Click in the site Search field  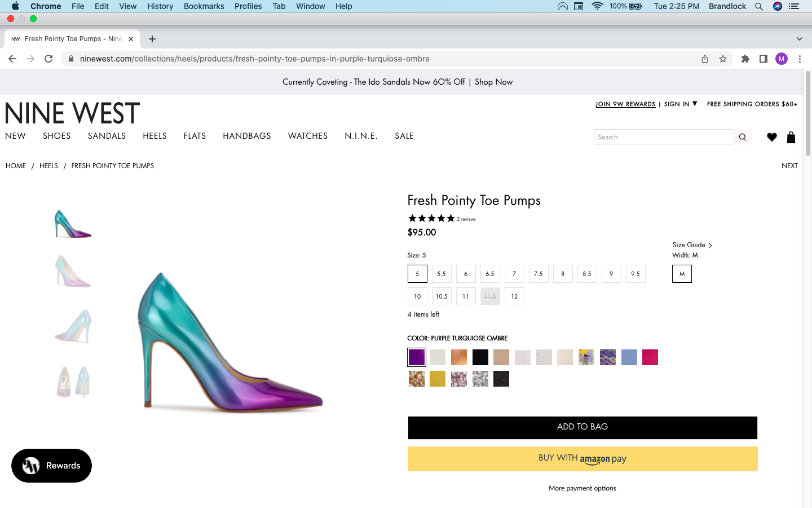point(664,137)
